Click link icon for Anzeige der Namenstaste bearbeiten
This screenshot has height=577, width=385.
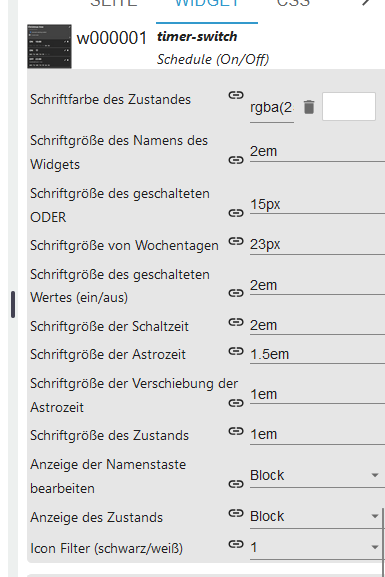(236, 484)
